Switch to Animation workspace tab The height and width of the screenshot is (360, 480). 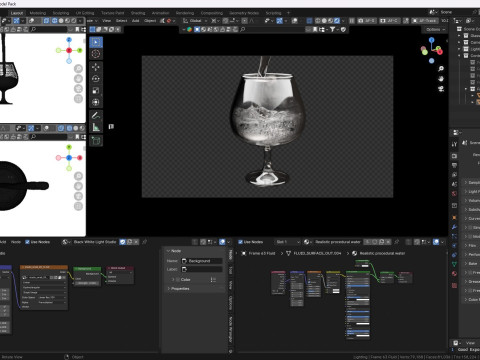coord(161,13)
